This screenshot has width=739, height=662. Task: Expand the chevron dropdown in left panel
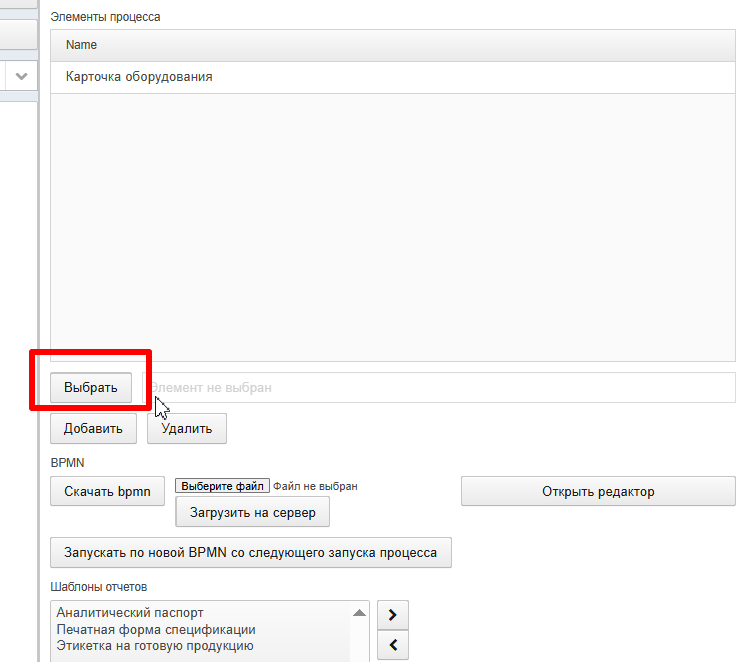(x=21, y=76)
